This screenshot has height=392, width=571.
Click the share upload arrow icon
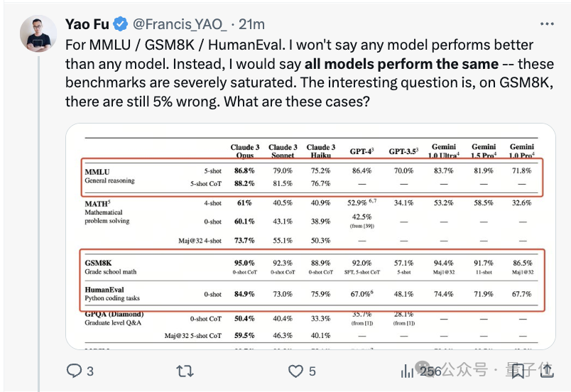547,370
